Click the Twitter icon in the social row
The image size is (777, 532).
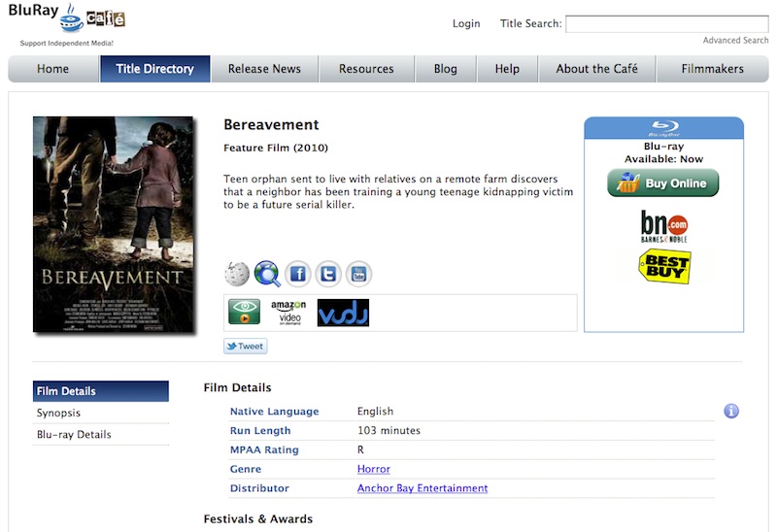[329, 275]
